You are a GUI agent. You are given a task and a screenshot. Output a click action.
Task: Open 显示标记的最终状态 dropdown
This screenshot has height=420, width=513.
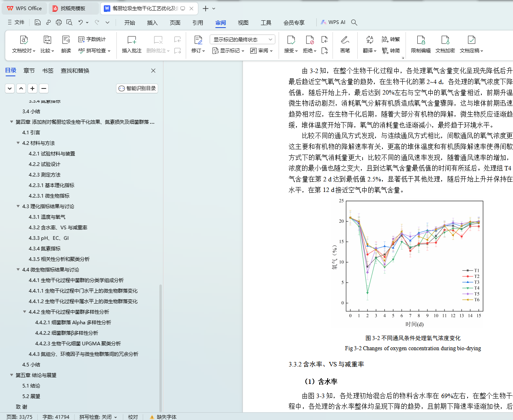(x=243, y=39)
